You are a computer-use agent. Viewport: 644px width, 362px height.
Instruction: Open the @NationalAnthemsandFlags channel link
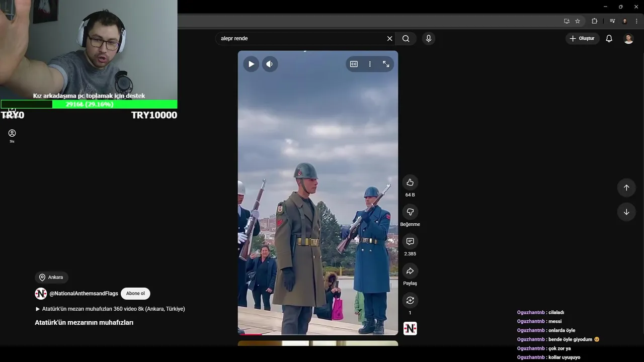84,294
